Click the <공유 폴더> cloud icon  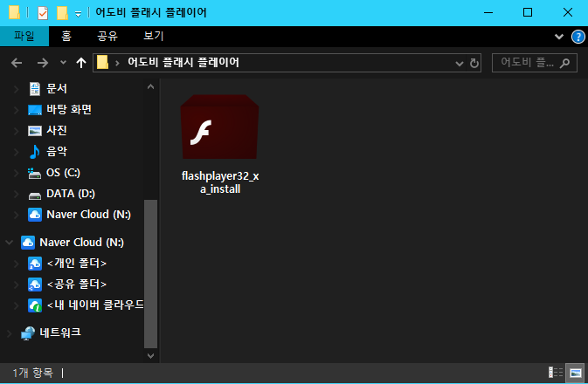click(x=35, y=285)
